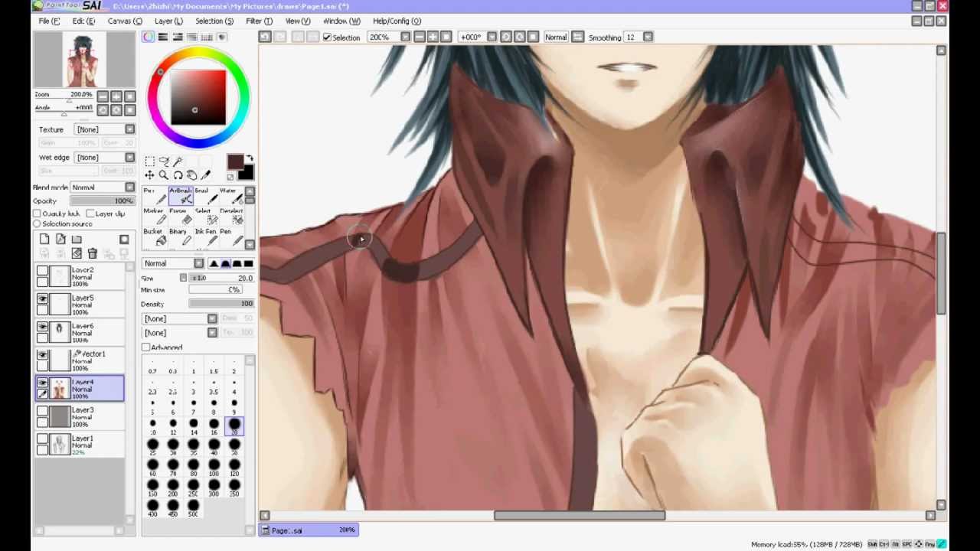980x551 pixels.
Task: Pick the rotate view tool
Action: pyautogui.click(x=178, y=175)
